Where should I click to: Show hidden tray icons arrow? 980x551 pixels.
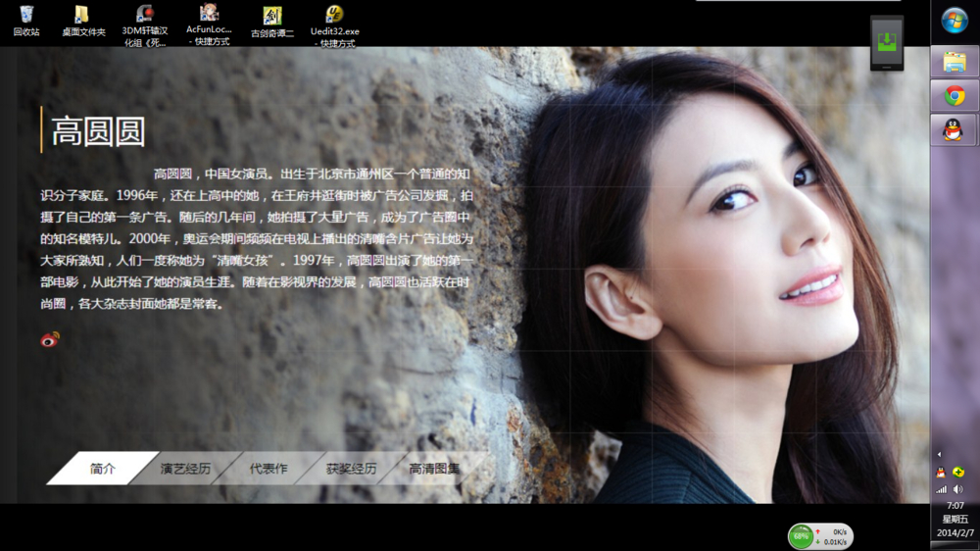tap(939, 455)
